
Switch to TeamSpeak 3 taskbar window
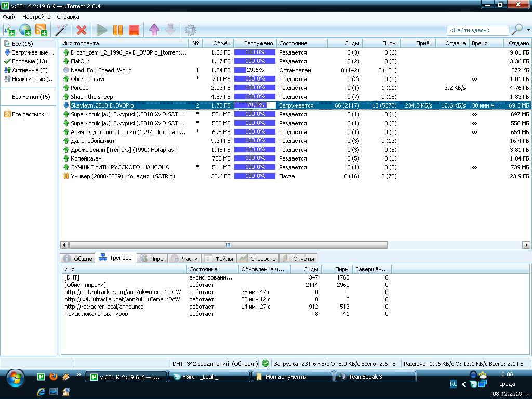[x=375, y=377]
